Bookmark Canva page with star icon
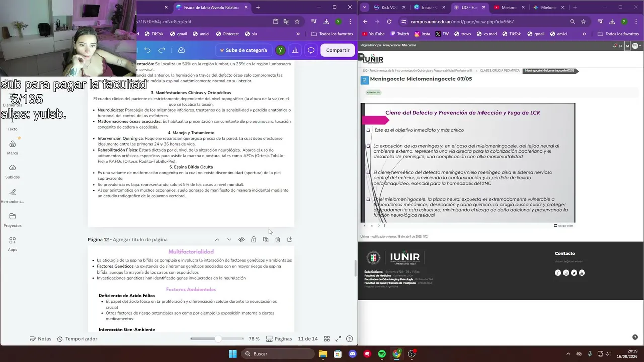The height and width of the screenshot is (362, 644). pos(297,22)
